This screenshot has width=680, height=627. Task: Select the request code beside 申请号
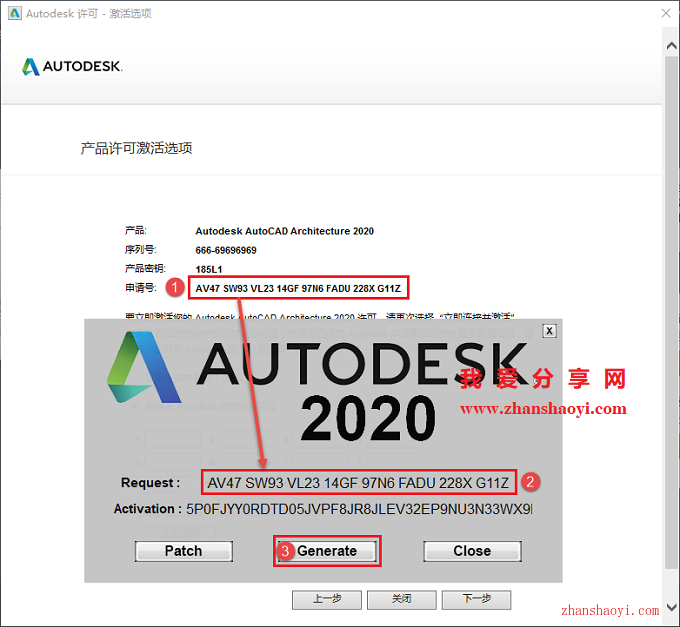[298, 288]
